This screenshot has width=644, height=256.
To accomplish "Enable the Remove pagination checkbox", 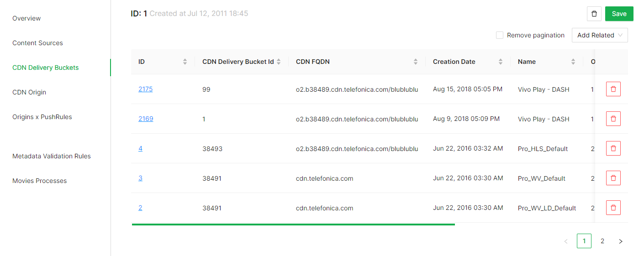I will (x=500, y=35).
